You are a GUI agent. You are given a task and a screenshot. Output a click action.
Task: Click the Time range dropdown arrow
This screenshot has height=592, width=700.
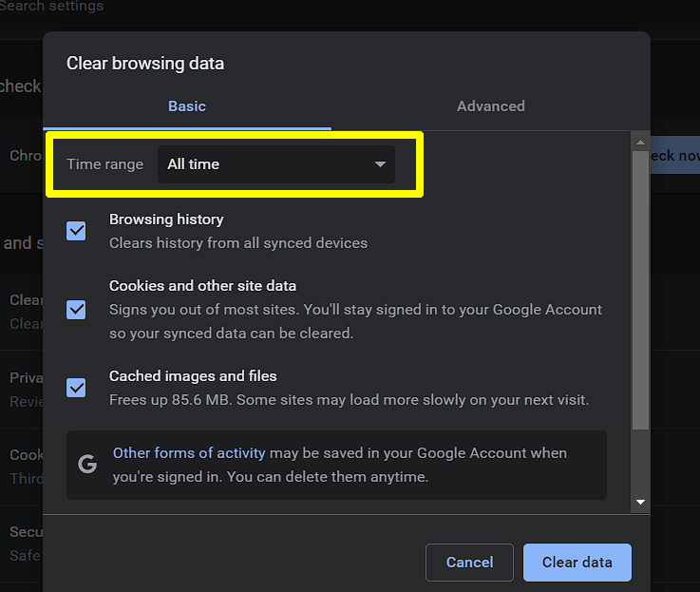tap(380, 164)
